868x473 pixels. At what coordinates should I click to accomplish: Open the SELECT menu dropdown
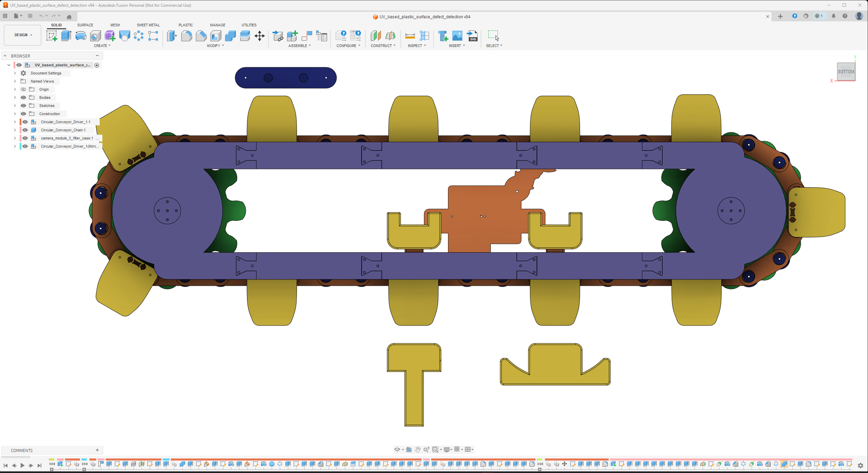point(494,46)
